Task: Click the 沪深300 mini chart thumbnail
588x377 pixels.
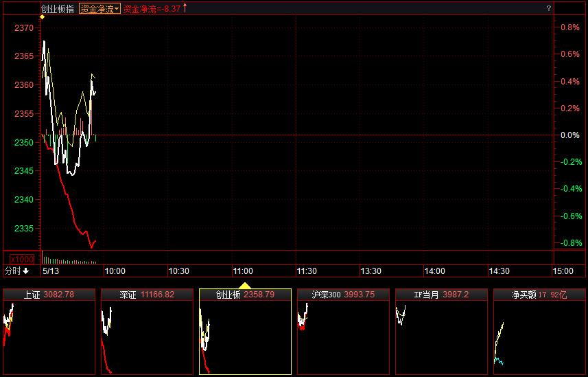Action: coord(344,336)
